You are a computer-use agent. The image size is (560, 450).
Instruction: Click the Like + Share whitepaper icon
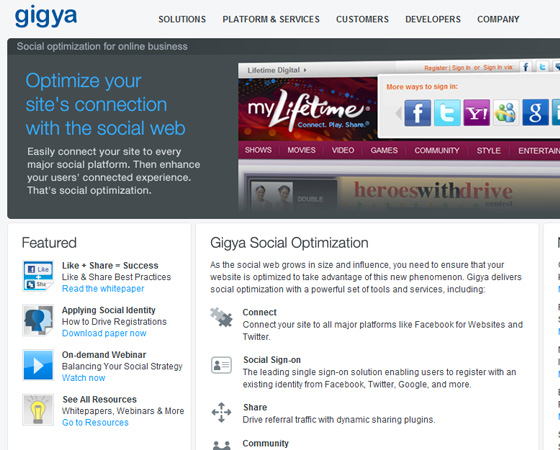pyautogui.click(x=38, y=276)
